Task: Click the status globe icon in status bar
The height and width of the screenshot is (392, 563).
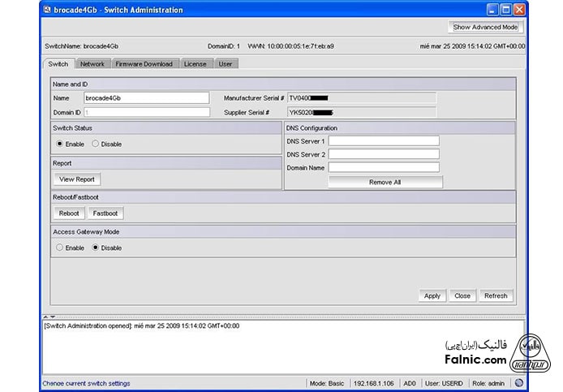Action: click(518, 383)
